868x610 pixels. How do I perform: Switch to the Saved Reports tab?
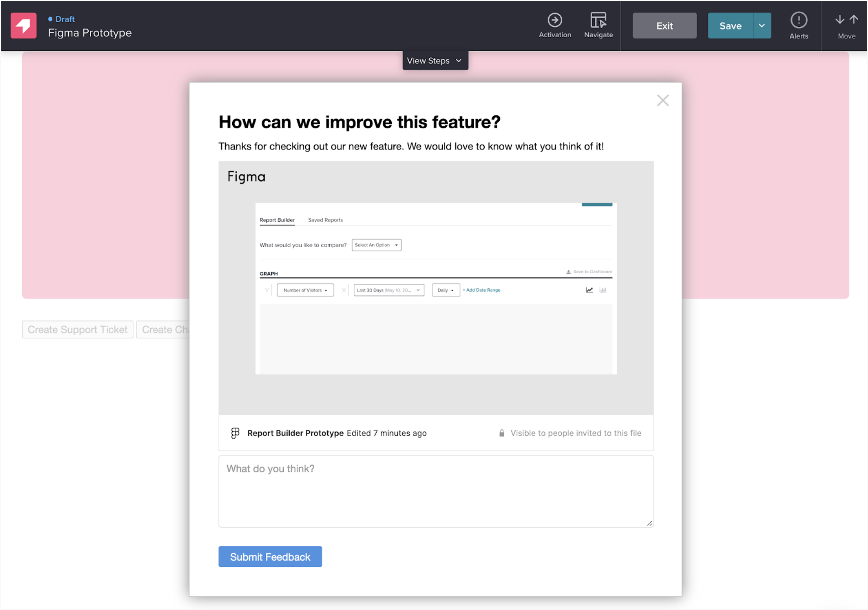pyautogui.click(x=325, y=220)
